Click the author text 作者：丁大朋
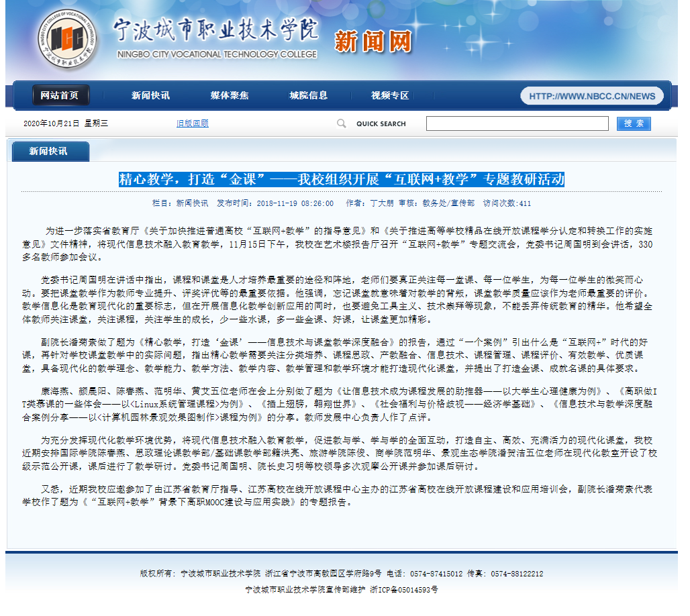 click(x=370, y=203)
